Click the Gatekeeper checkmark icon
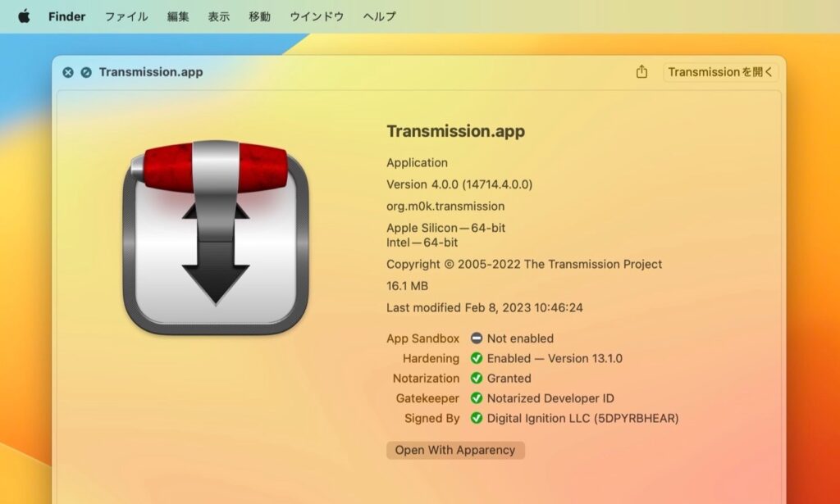Screen dimensions: 840x504 click(x=477, y=398)
